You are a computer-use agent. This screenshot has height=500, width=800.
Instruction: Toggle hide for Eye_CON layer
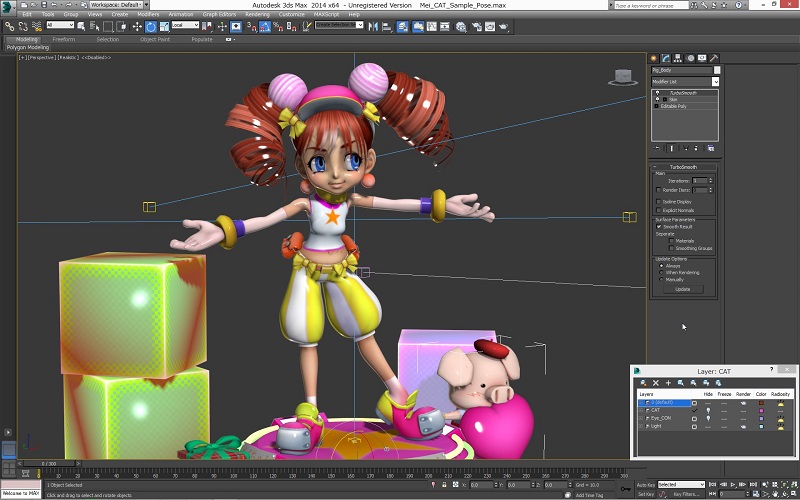click(x=708, y=418)
